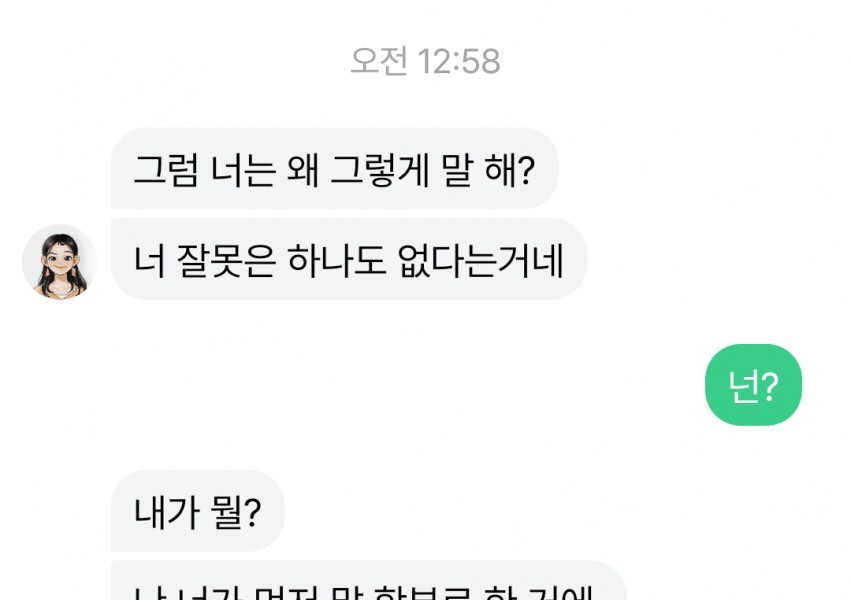
Task: Click the word '내가' in the lower bubble
Action: click(166, 512)
